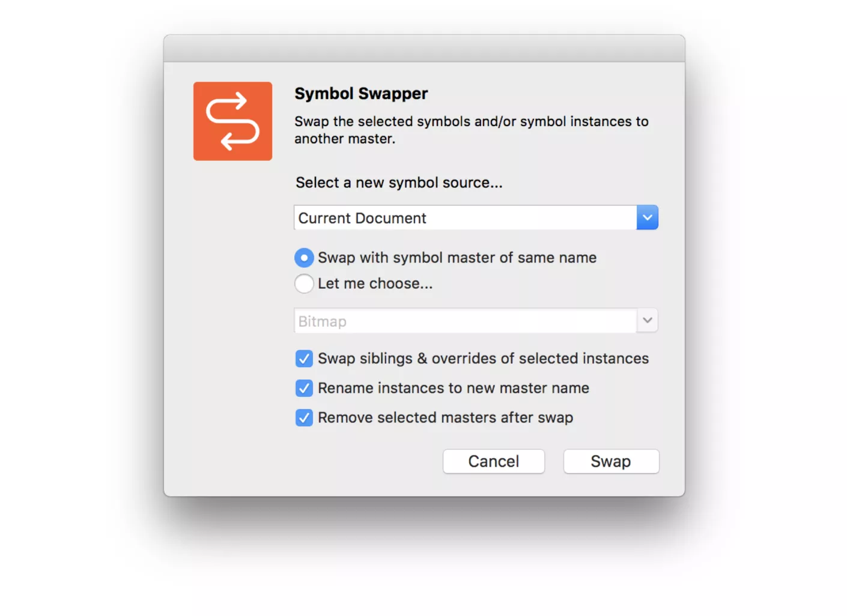The height and width of the screenshot is (616, 847).
Task: Click the 'Swap siblings & overrides of selected instances' label text
Action: coord(483,359)
